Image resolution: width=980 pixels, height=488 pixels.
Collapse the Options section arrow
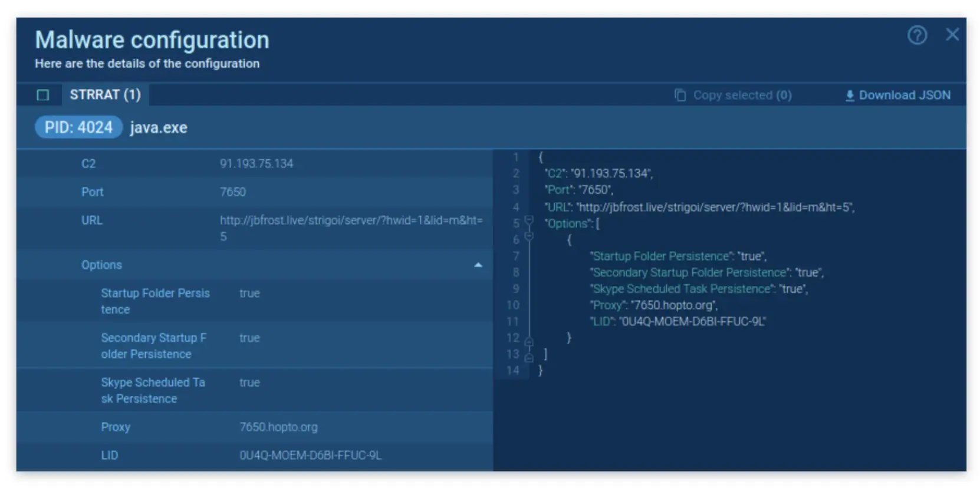478,265
